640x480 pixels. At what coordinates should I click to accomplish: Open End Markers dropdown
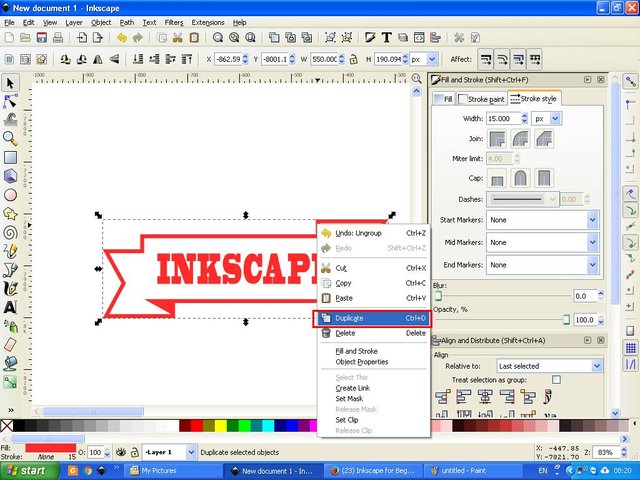543,265
